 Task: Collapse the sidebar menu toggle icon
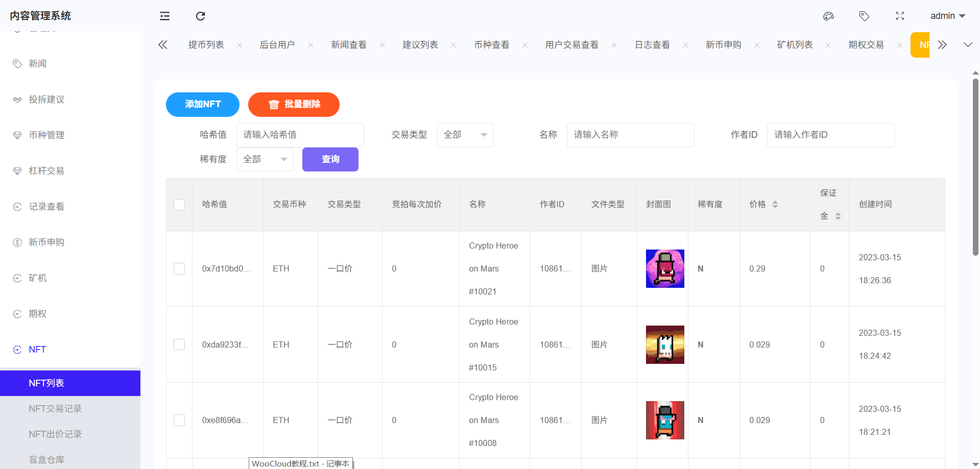pyautogui.click(x=164, y=16)
